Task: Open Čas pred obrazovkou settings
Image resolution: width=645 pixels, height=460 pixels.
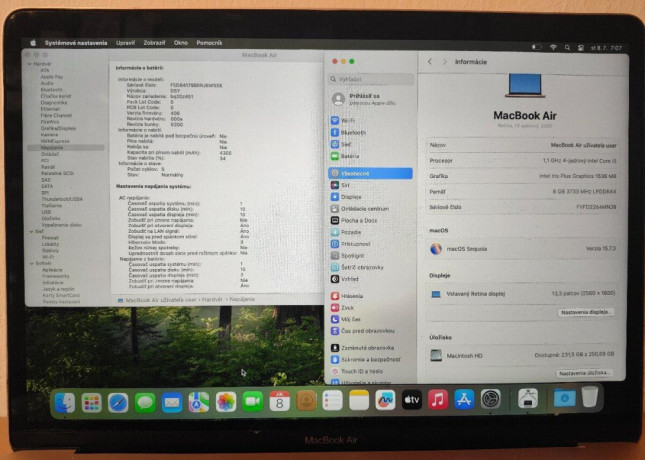Action: pyautogui.click(x=363, y=331)
